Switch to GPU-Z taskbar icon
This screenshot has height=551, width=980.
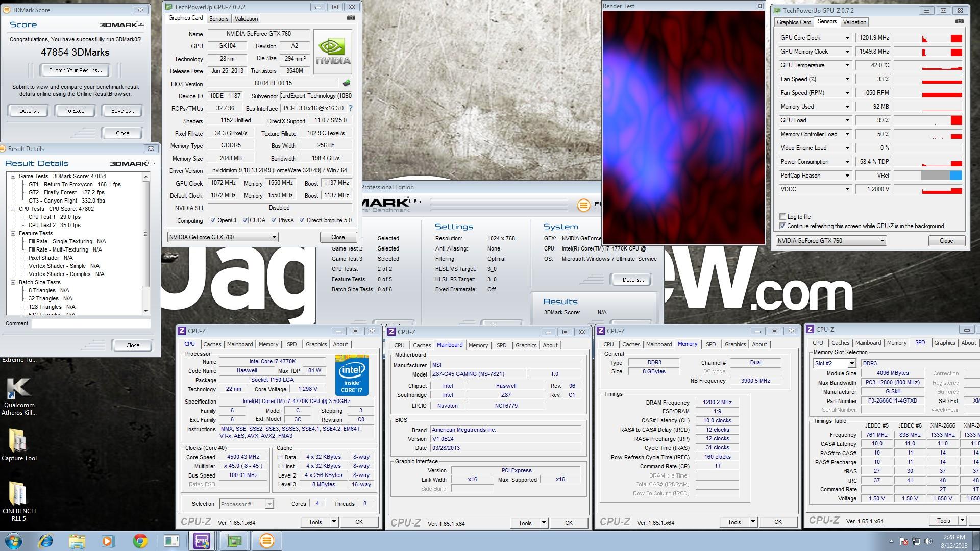(x=234, y=541)
